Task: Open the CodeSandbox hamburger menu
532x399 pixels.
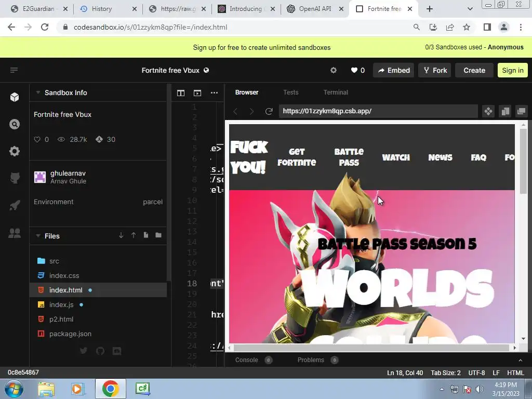Action: tap(14, 70)
